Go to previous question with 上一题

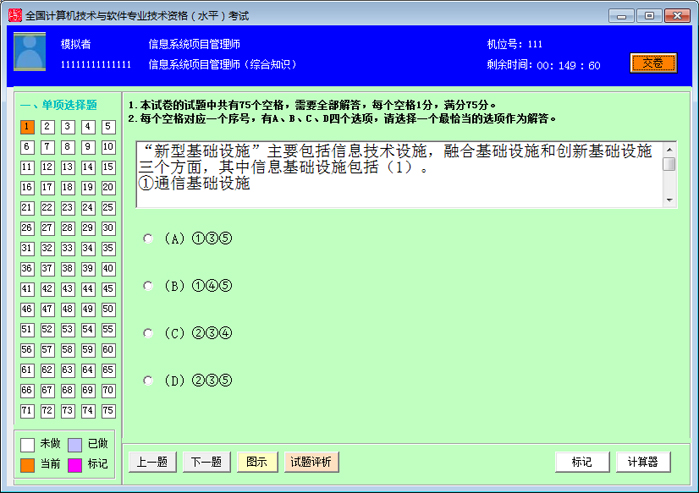[152, 462]
